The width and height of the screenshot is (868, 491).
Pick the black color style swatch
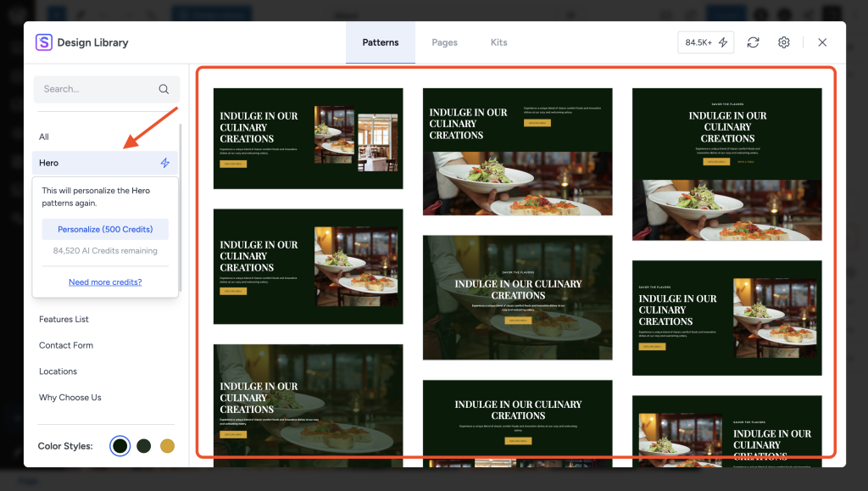click(x=120, y=446)
